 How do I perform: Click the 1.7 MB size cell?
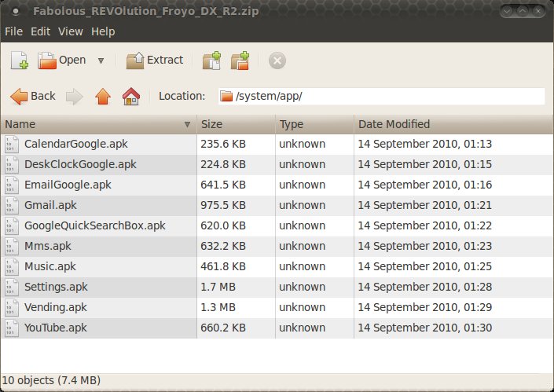pos(218,287)
